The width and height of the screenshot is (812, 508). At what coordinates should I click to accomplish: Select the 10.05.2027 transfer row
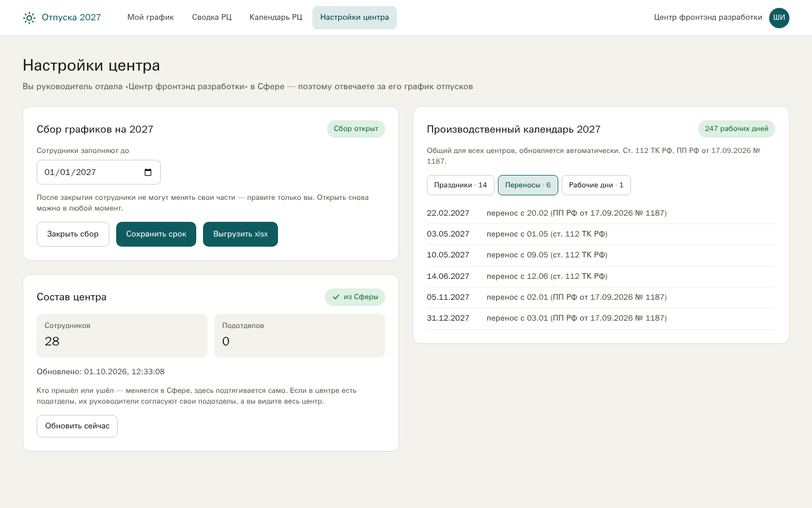click(x=601, y=255)
